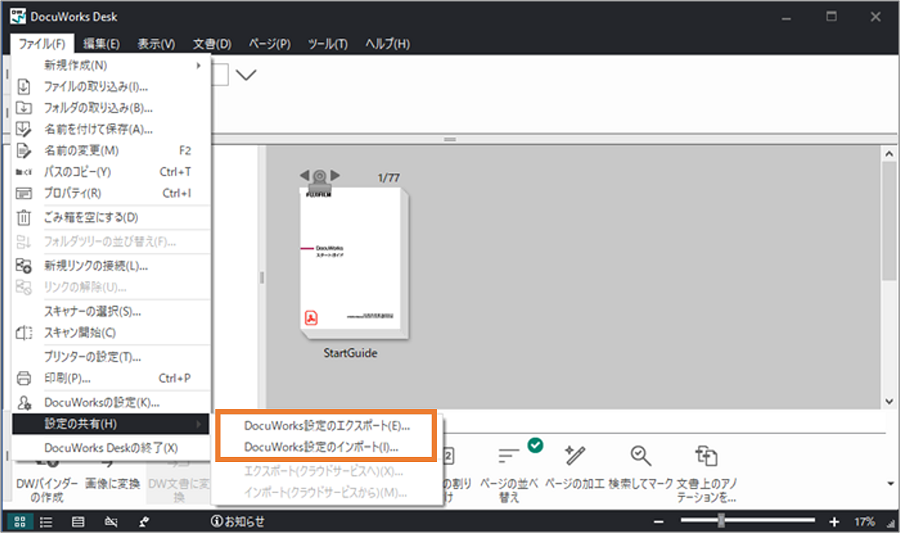
Task: Choose フォルダの取り込み(B)... entry
Action: click(111, 108)
